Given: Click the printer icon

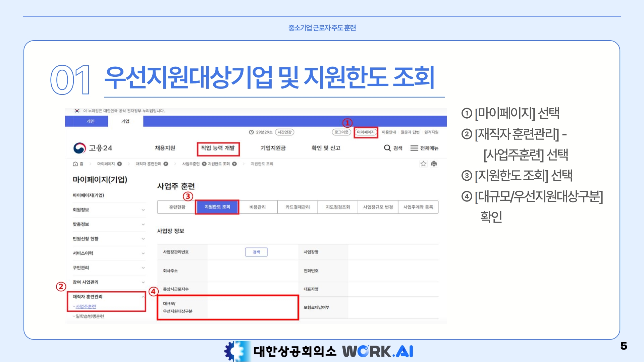Looking at the screenshot, I should click(434, 164).
